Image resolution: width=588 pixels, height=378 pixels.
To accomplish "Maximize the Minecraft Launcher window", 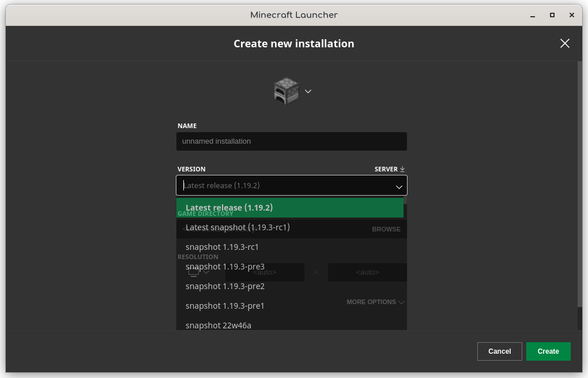I will tap(552, 15).
